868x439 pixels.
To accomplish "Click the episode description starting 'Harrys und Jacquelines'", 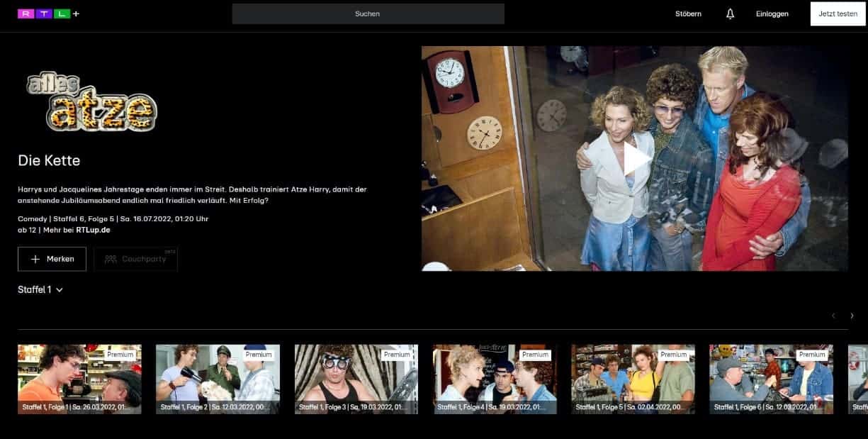I will tap(192, 195).
